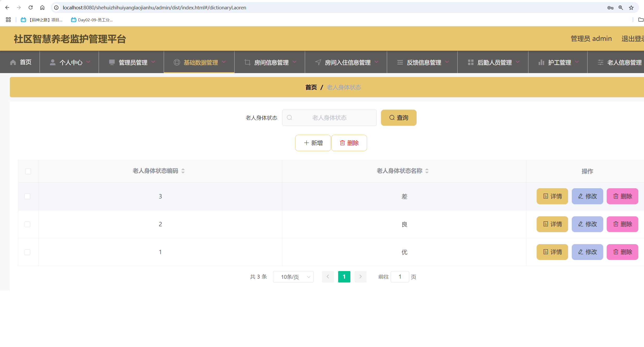This screenshot has height=347, width=644.
Task: Click the 新增 button
Action: click(313, 143)
